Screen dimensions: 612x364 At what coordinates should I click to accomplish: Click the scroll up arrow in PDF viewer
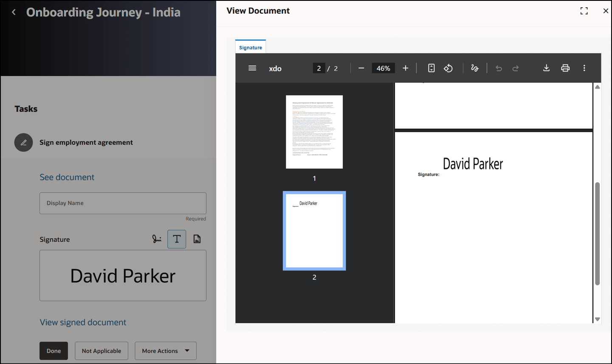[x=598, y=87]
